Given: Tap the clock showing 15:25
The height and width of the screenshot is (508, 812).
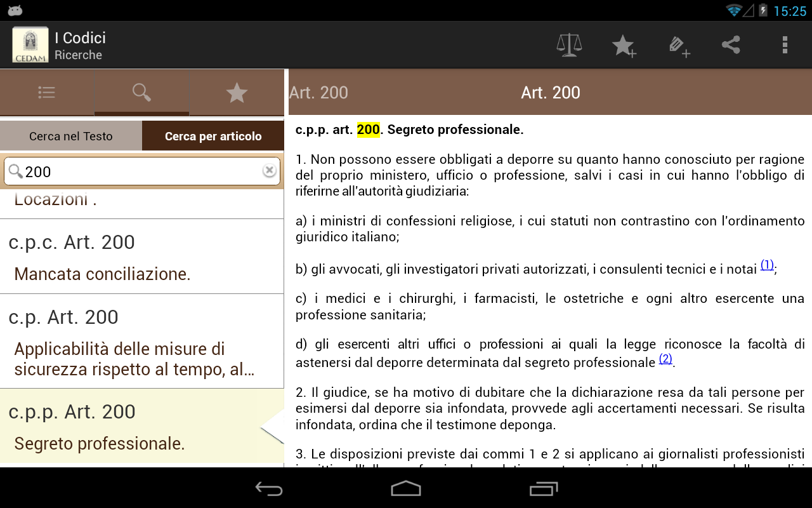Looking at the screenshot, I should tap(790, 11).
